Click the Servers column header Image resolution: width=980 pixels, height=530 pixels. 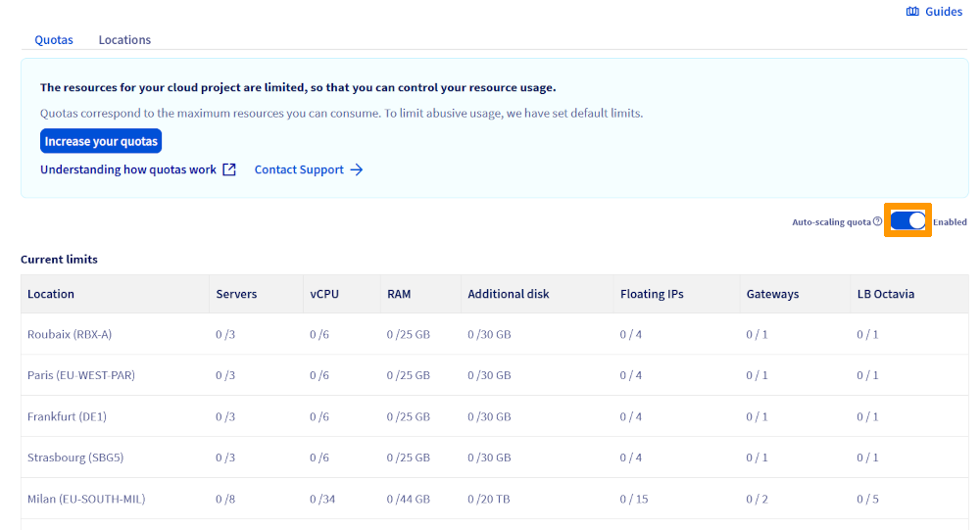click(236, 294)
